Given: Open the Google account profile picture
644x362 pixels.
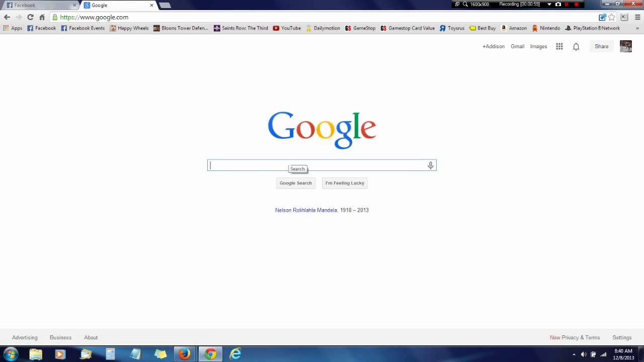Looking at the screenshot, I should (626, 46).
